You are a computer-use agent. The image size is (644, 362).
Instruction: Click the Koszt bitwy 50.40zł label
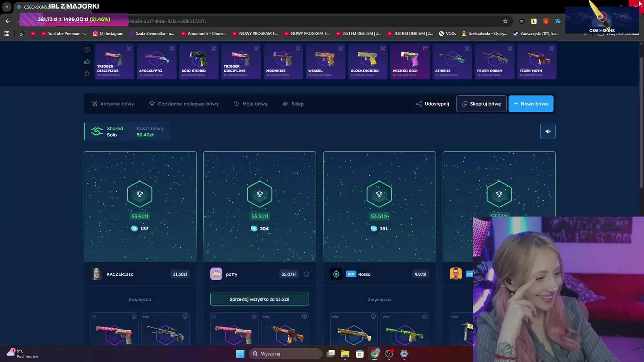coord(150,132)
